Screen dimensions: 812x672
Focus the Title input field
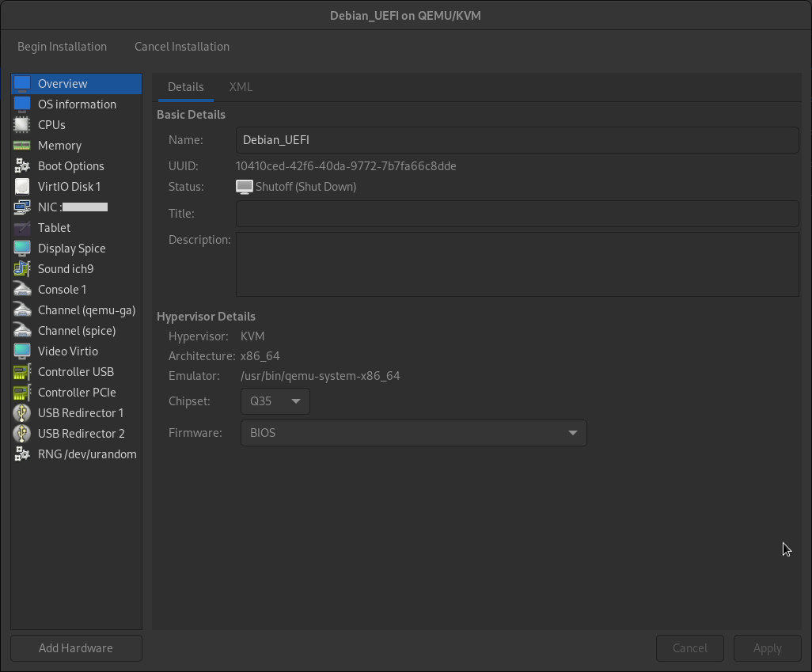coord(517,214)
